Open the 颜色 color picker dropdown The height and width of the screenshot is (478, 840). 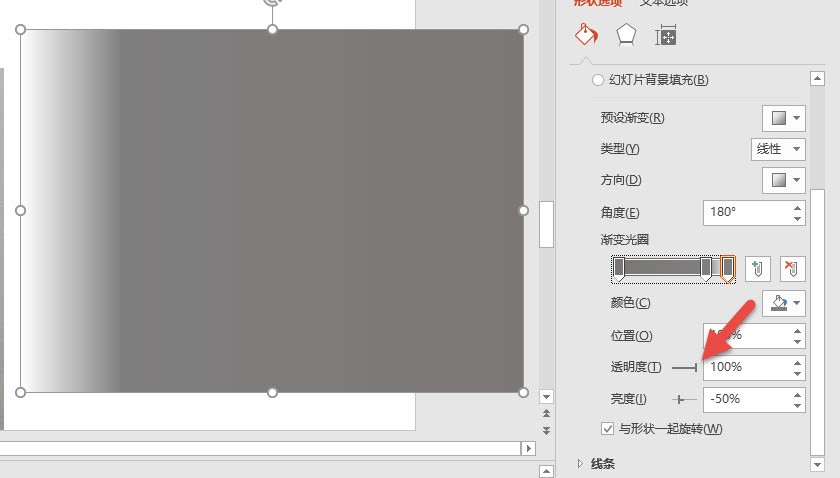point(784,303)
